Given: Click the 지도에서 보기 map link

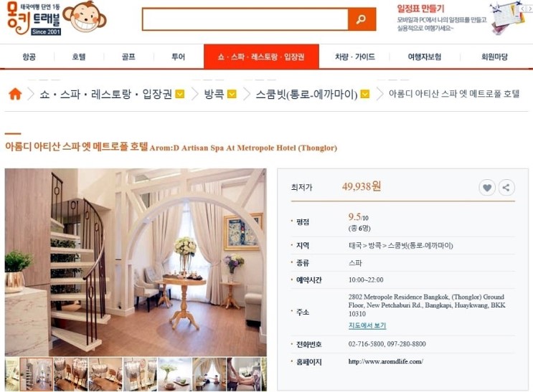Looking at the screenshot, I should (x=367, y=325).
